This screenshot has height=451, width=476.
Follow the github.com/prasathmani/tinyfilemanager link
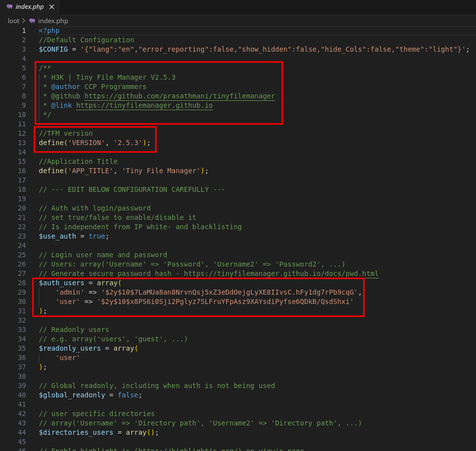pos(179,96)
